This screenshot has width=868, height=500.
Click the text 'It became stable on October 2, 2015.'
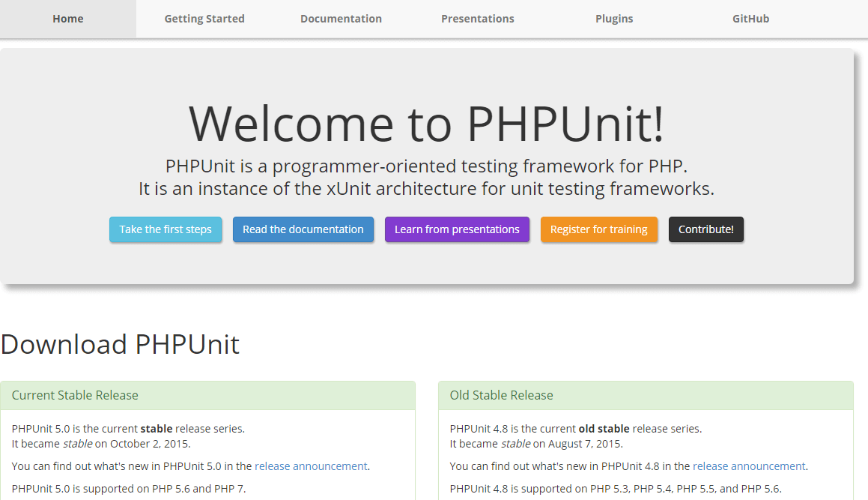(101, 444)
